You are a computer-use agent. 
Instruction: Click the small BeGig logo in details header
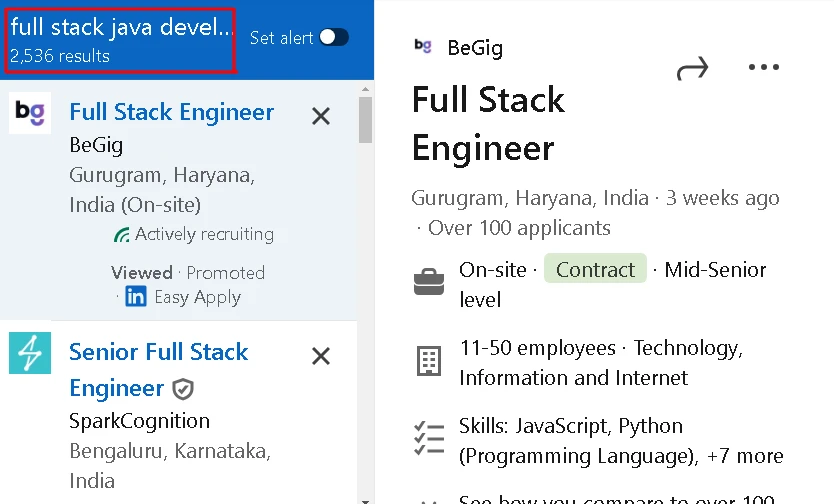tap(423, 46)
